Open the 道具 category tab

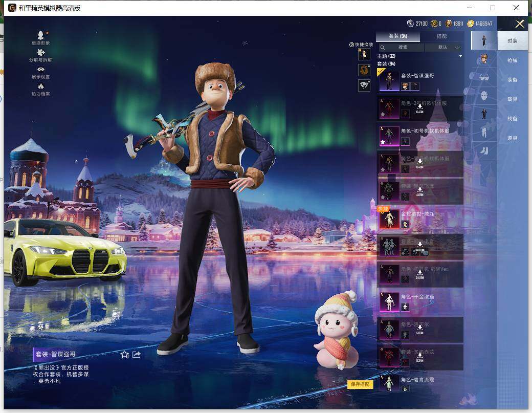click(513, 138)
